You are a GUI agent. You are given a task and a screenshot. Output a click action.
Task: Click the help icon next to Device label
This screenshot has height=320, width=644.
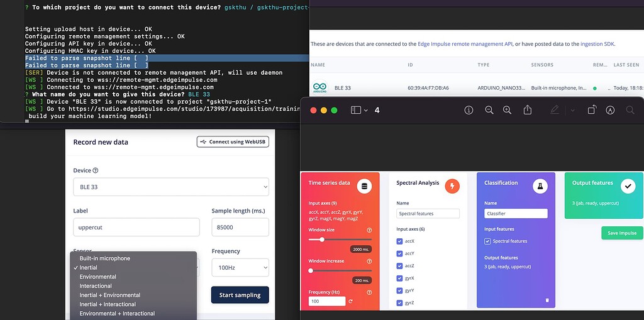pyautogui.click(x=96, y=170)
